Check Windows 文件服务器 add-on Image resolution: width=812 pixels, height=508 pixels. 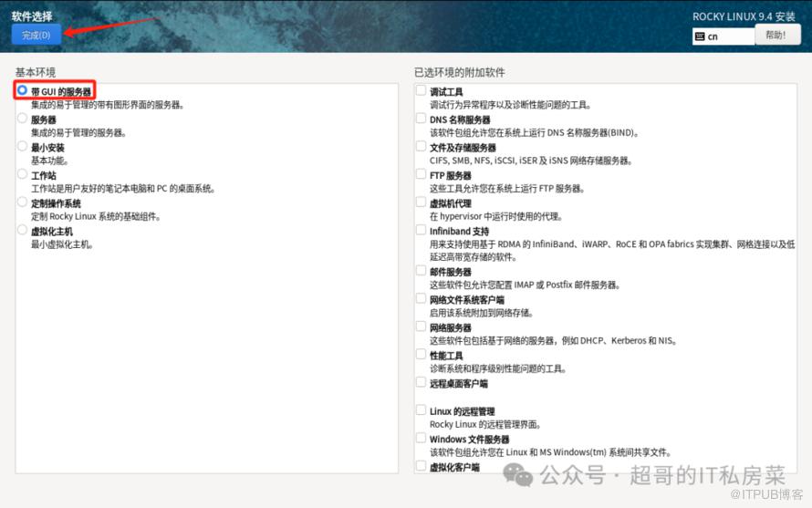click(421, 439)
